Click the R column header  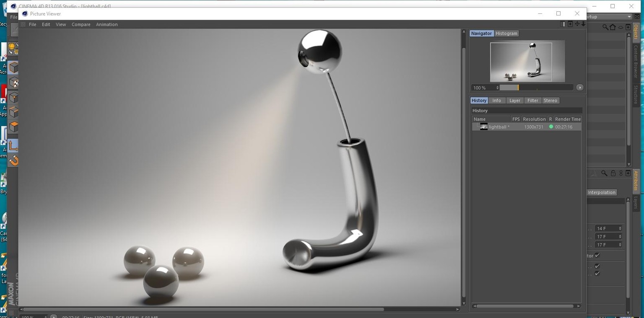(551, 119)
